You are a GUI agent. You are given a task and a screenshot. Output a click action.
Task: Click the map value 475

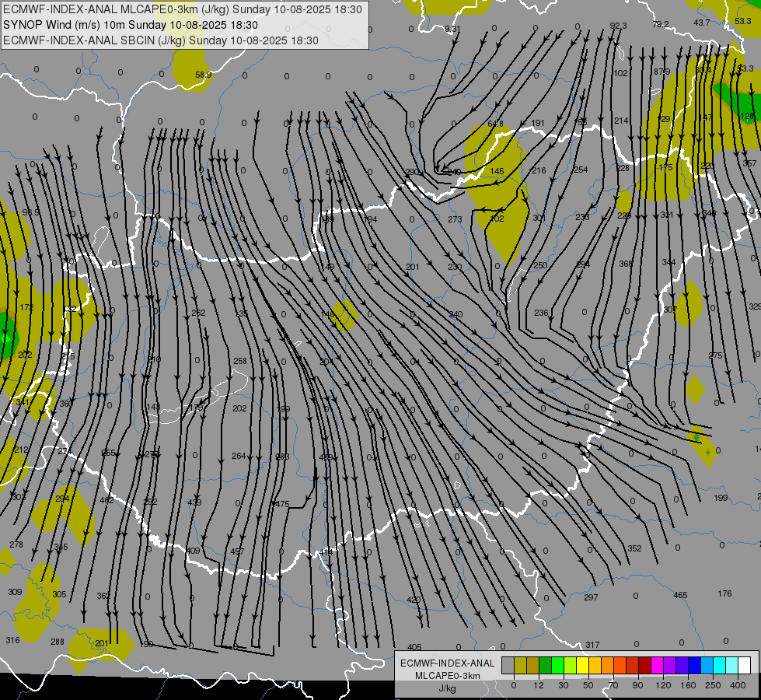(282, 504)
